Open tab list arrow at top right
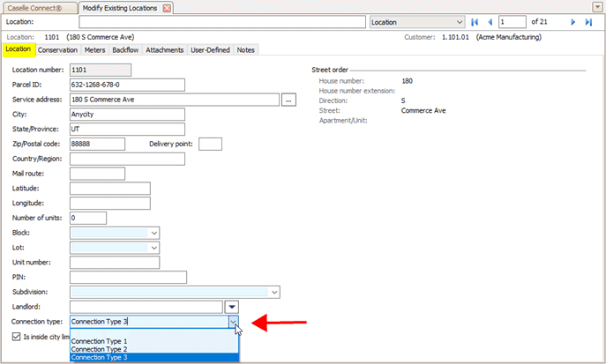Screen dimensions: 606x364 pos(598,7)
